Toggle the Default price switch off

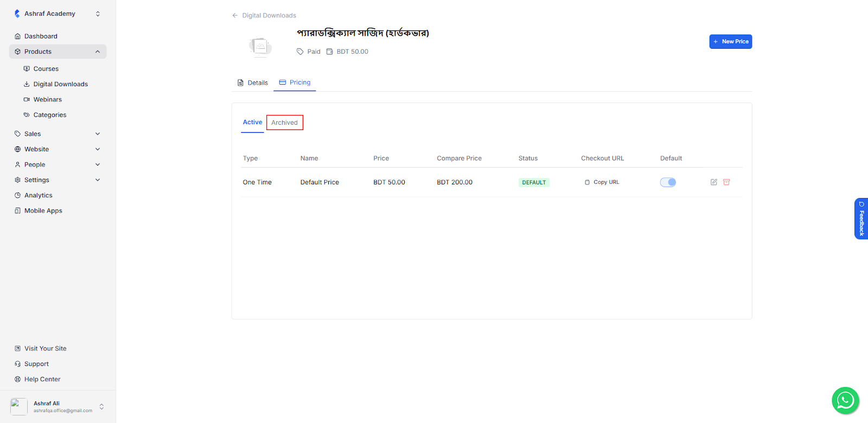tap(668, 182)
